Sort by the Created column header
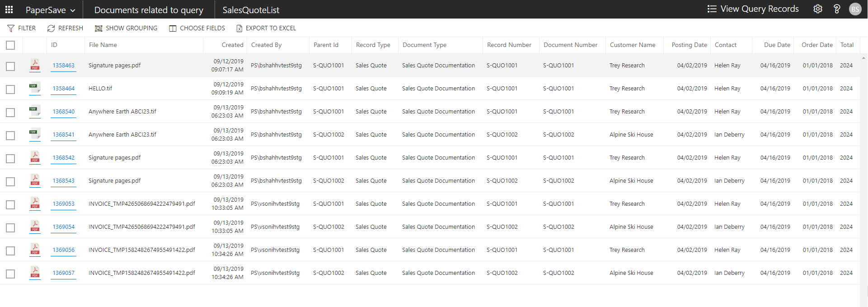 click(x=232, y=45)
